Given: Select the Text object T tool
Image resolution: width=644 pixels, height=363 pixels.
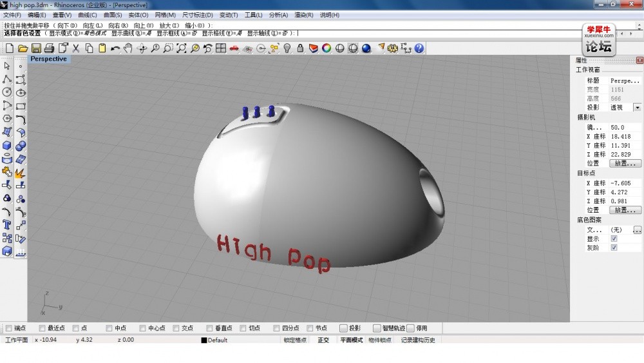Looking at the screenshot, I should (x=7, y=225).
